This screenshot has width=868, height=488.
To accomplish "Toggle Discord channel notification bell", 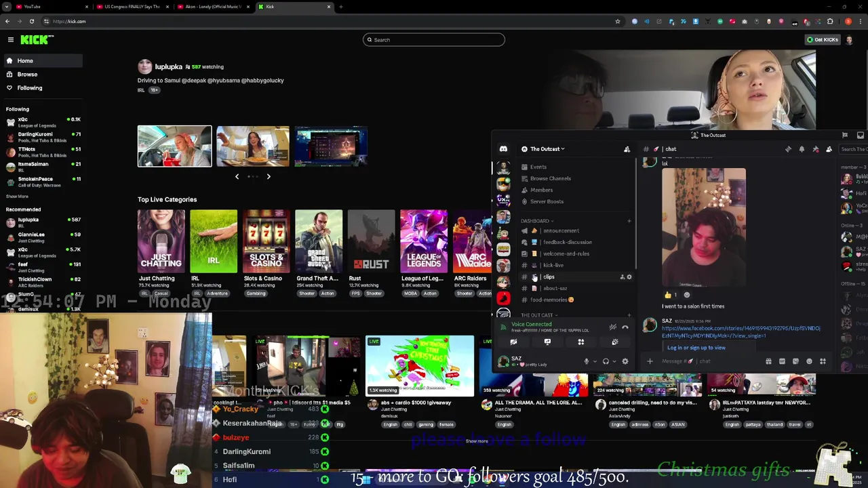I will [802, 149].
